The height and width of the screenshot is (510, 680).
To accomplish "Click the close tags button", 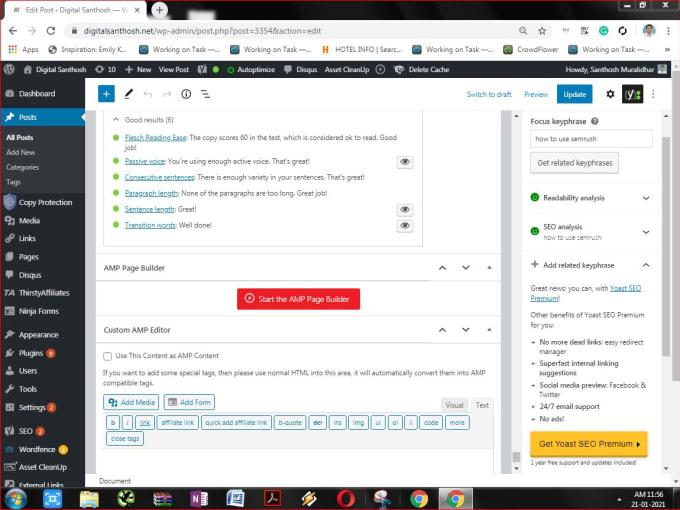I will pyautogui.click(x=125, y=438).
